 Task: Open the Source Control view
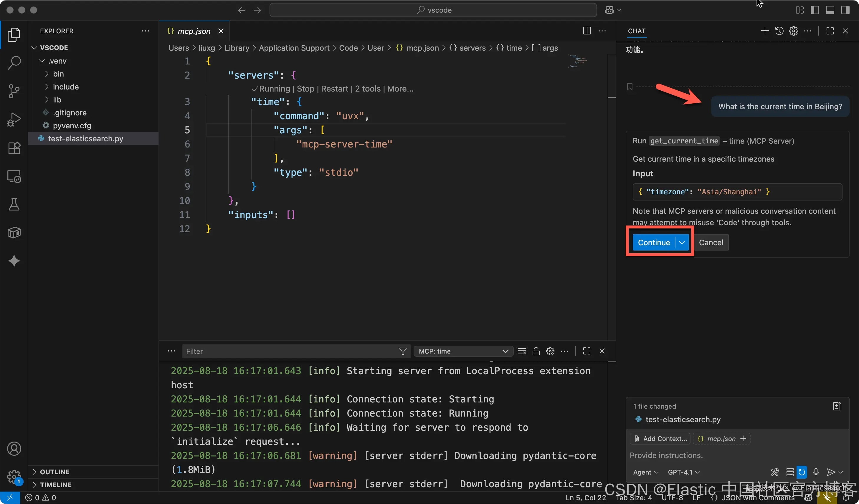[14, 91]
